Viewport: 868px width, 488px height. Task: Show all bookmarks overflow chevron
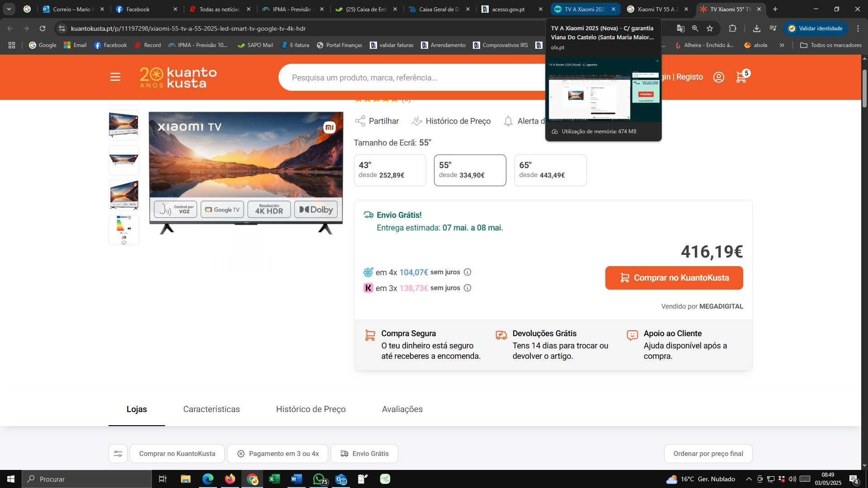pos(782,45)
